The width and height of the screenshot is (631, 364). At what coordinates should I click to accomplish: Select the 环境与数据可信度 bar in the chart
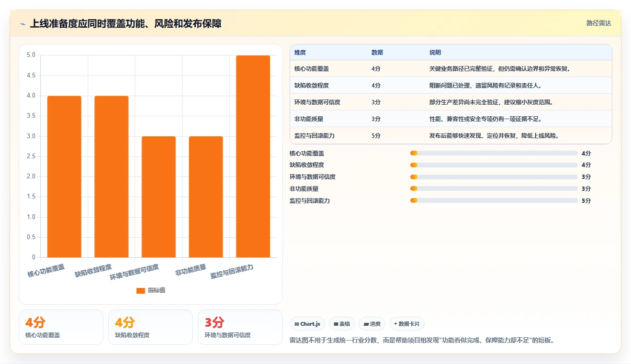click(158, 197)
